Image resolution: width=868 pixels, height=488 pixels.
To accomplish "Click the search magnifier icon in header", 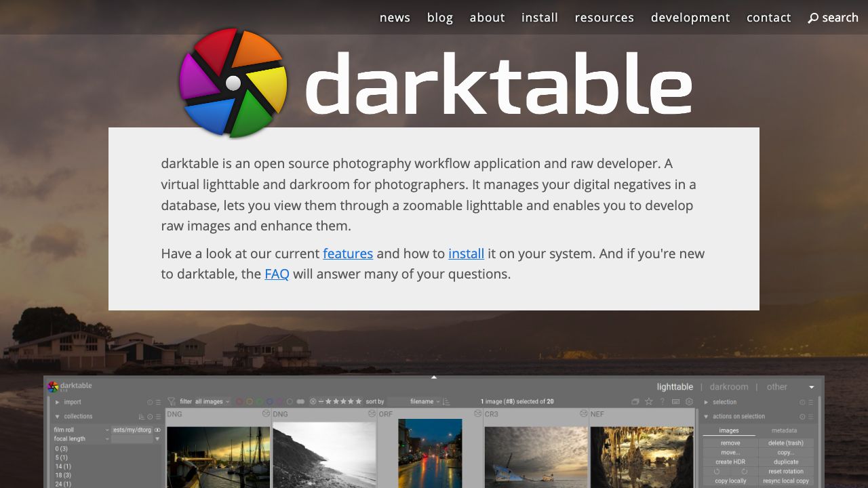I will click(813, 18).
